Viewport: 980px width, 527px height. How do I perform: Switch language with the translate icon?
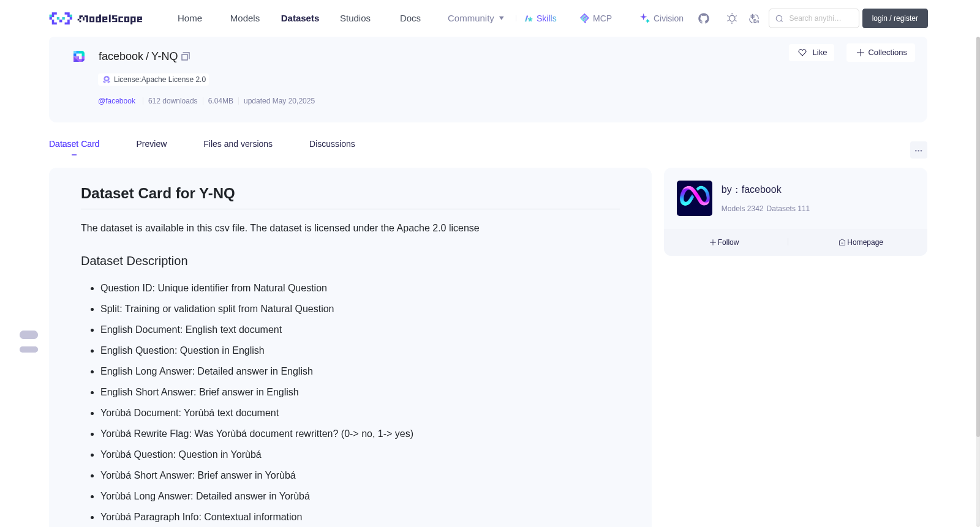(754, 18)
